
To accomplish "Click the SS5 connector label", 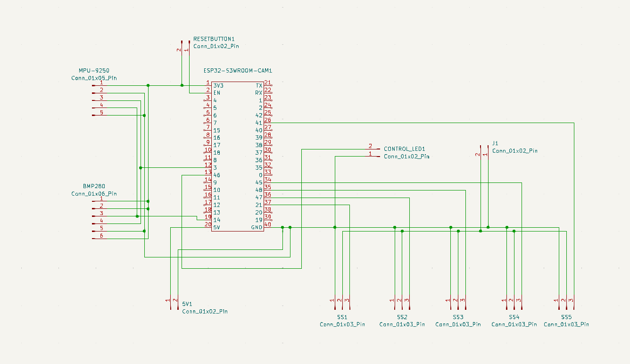I will click(x=566, y=317).
